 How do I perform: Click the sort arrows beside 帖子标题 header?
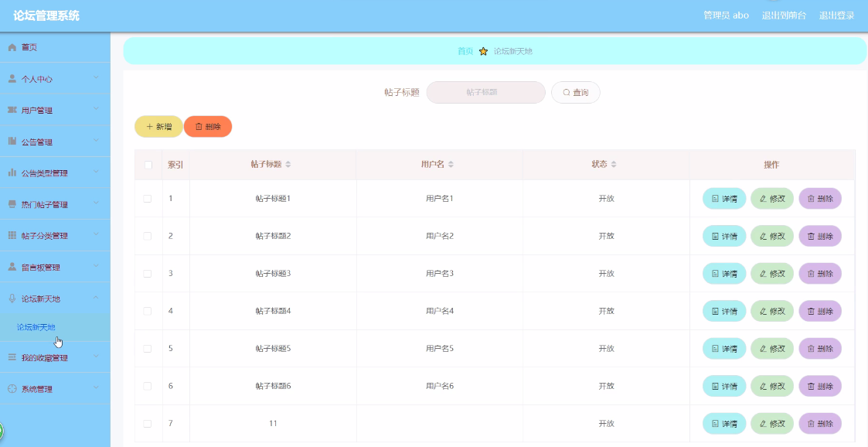click(288, 165)
